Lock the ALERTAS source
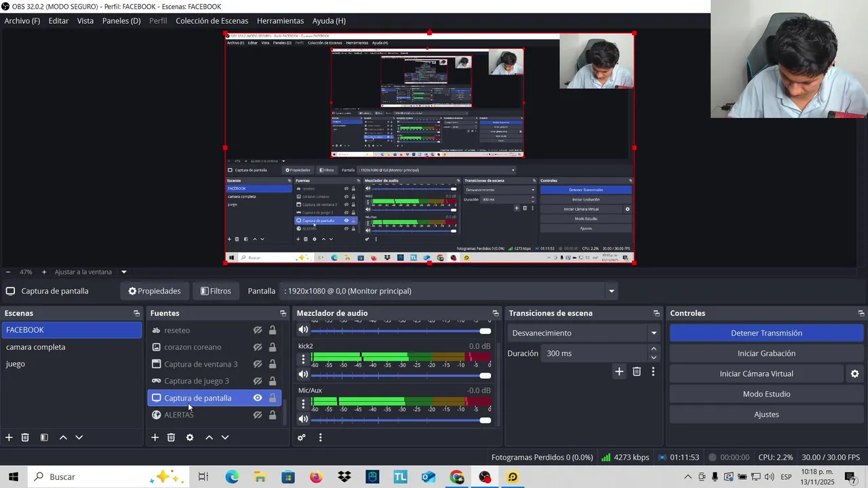 click(273, 415)
